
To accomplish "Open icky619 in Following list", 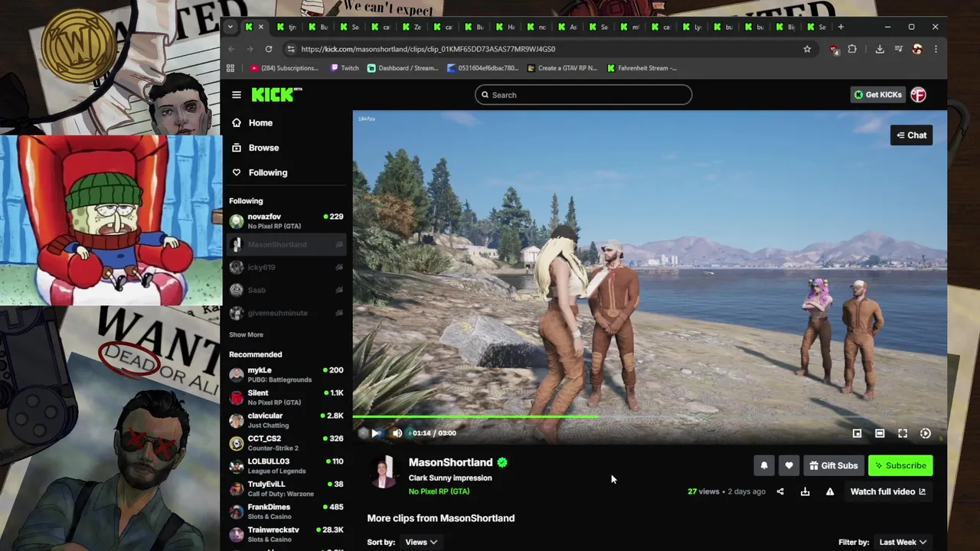I will [287, 267].
